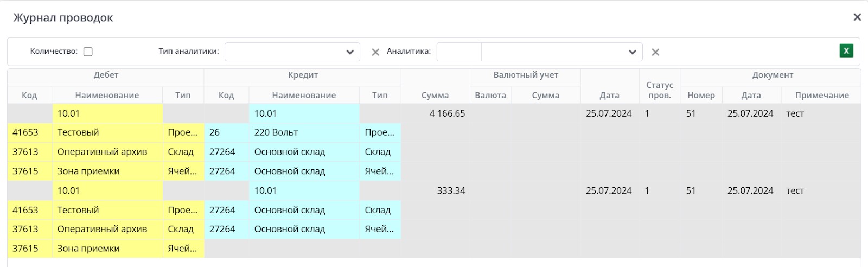Click the Валюта column header
Viewport: 868px width, 267px height.
pyautogui.click(x=490, y=95)
